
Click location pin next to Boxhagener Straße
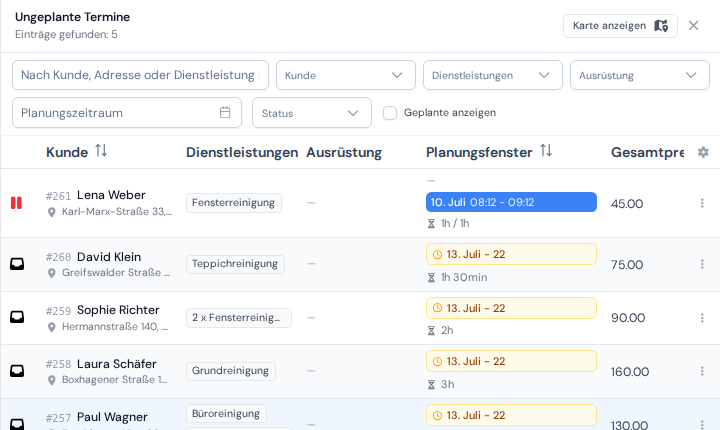coord(52,380)
